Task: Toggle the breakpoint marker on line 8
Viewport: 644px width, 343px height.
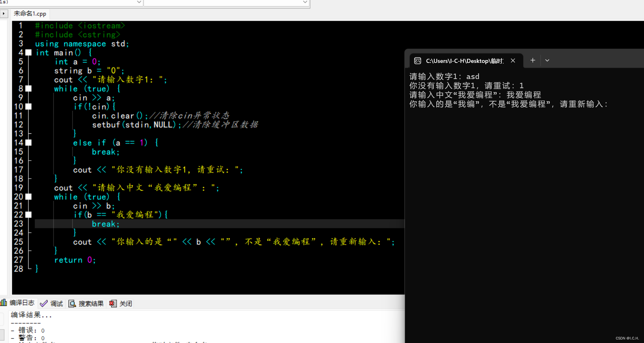Action: 28,89
